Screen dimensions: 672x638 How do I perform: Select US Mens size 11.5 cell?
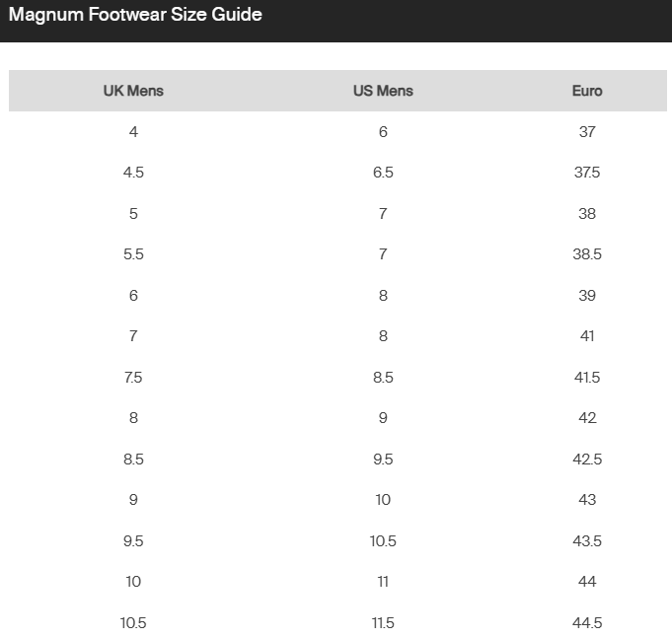point(383,623)
